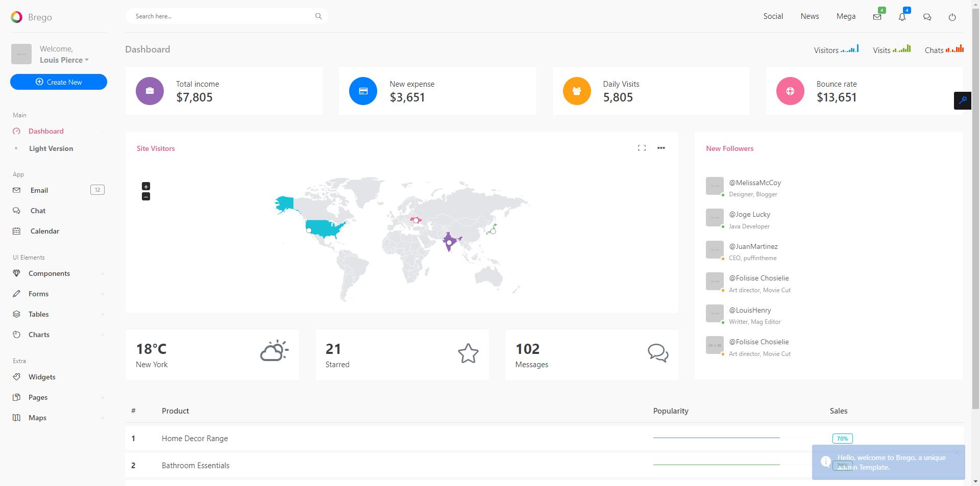
Task: Click the Popularity column header
Action: [671, 411]
